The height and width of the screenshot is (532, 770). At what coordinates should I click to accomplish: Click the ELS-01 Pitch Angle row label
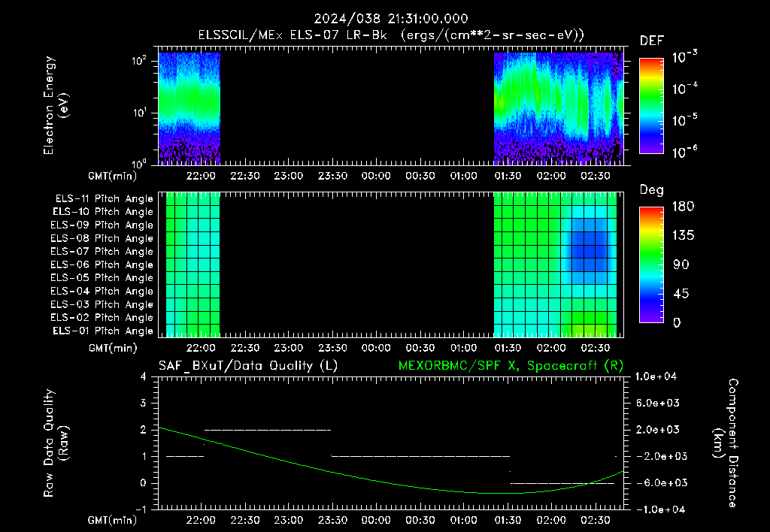[x=103, y=331]
